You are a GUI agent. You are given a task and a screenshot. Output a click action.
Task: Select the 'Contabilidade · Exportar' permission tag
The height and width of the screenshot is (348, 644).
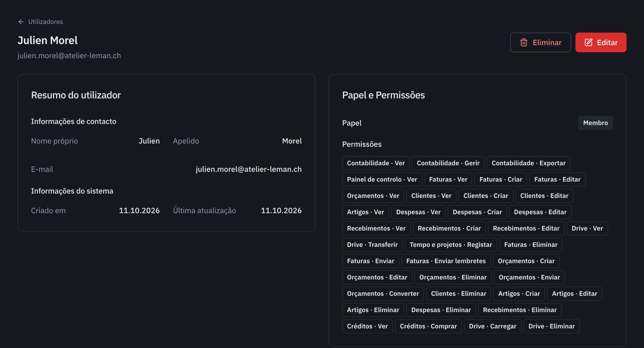pos(528,163)
